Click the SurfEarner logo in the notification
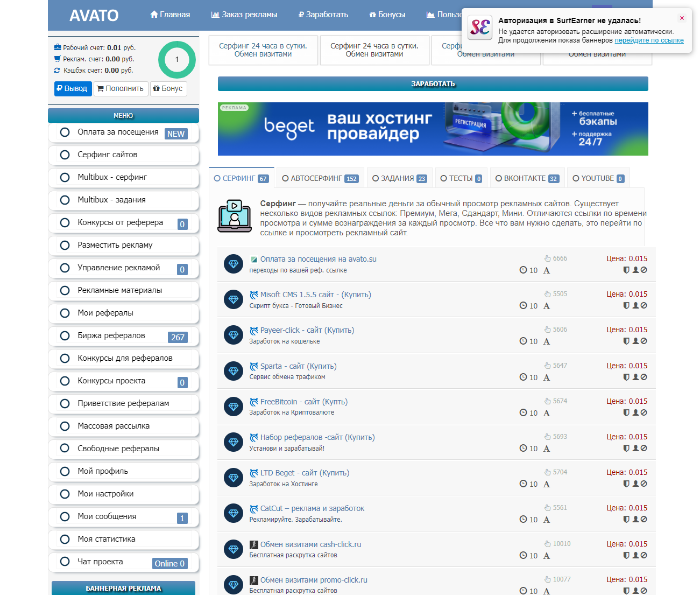This screenshot has height=595, width=700. click(x=479, y=27)
